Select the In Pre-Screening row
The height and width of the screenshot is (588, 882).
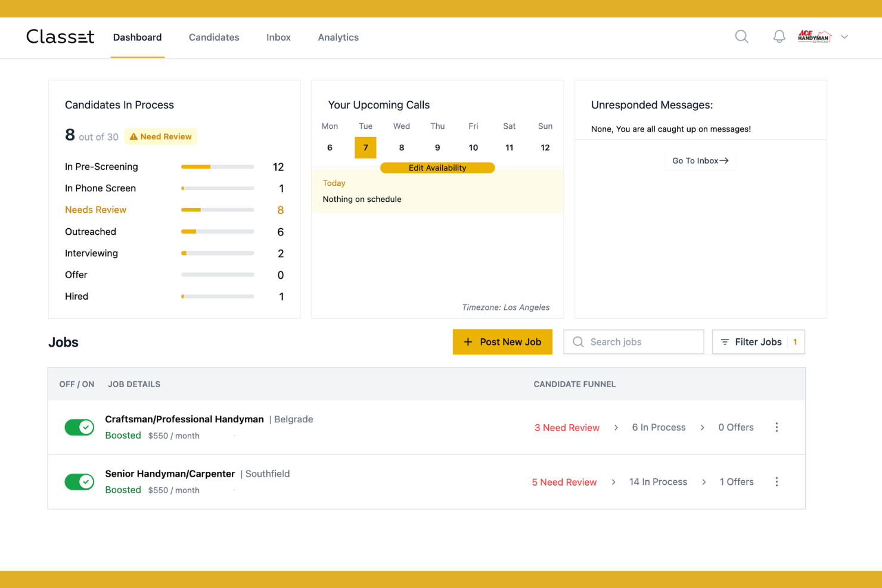coord(174,167)
